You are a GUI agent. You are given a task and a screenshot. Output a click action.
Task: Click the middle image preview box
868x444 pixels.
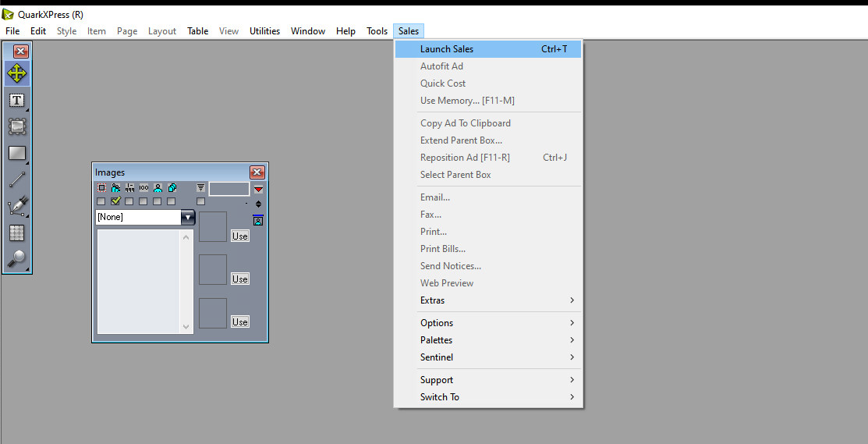[x=213, y=270]
